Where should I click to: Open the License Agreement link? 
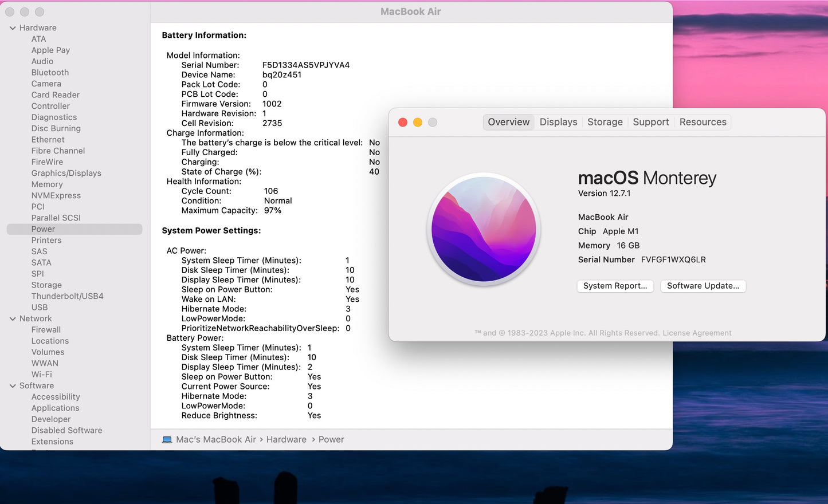[697, 333]
